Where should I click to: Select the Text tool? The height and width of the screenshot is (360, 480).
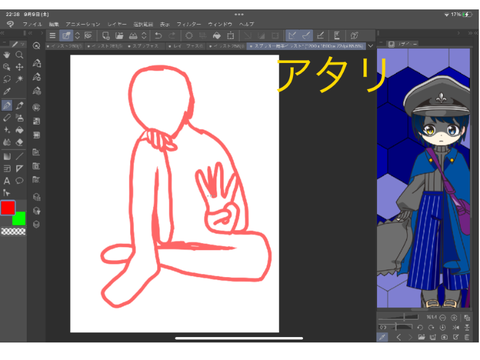click(x=6, y=181)
